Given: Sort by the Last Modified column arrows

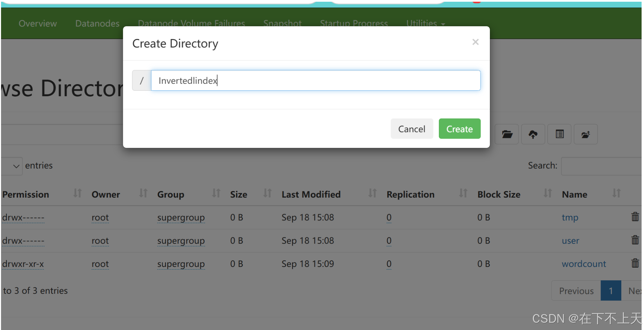Looking at the screenshot, I should [x=372, y=193].
